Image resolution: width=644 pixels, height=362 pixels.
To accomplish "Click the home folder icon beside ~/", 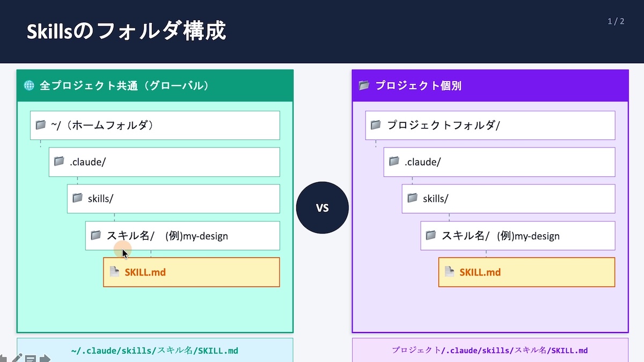I will (40, 125).
